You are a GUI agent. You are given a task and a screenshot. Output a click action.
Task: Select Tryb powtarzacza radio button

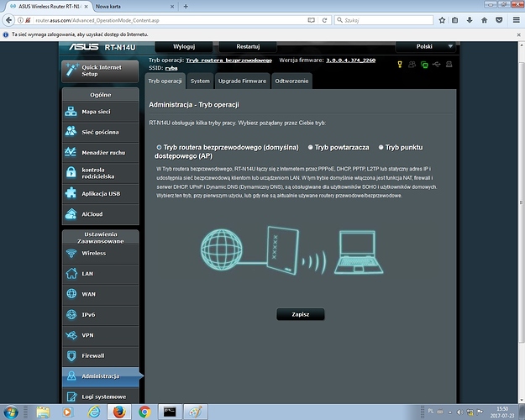click(x=310, y=147)
